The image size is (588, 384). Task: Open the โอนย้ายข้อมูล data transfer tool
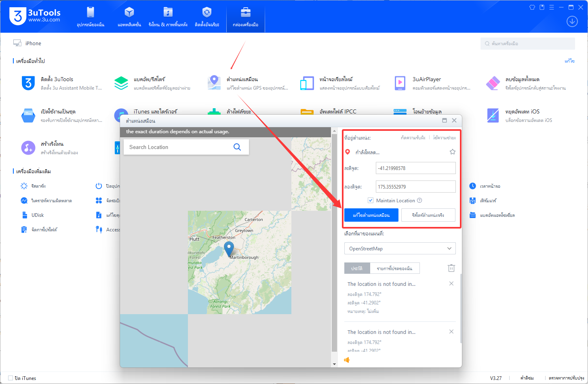click(418, 111)
